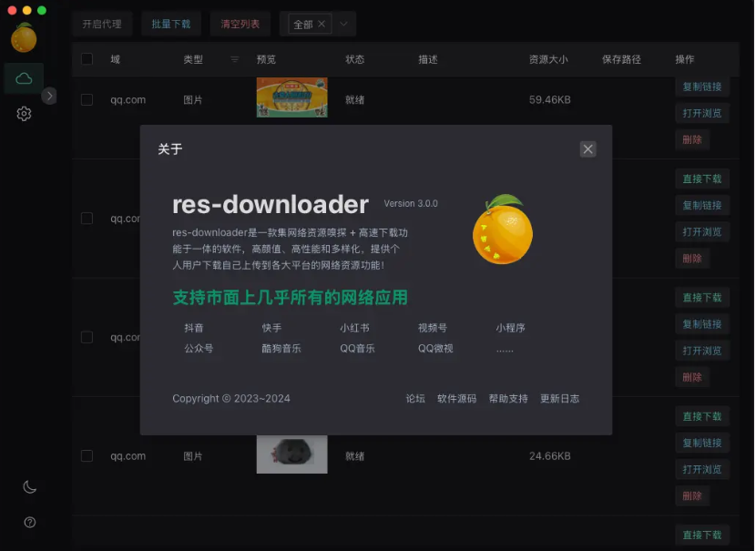The image size is (756, 551).
Task: Click 打开浏览 for the 24.66KB row
Action: pos(702,470)
